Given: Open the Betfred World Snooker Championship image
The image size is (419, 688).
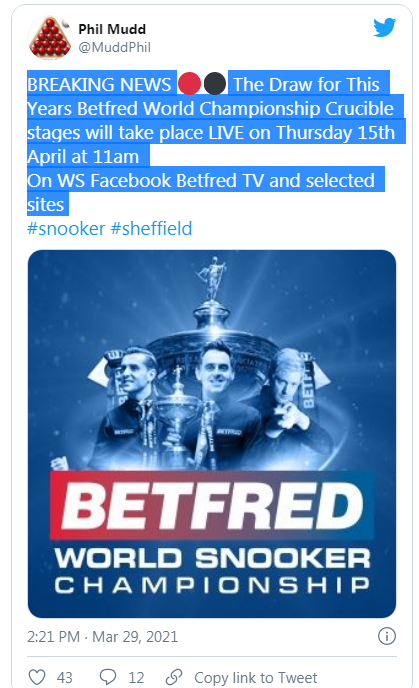Looking at the screenshot, I should click(212, 434).
